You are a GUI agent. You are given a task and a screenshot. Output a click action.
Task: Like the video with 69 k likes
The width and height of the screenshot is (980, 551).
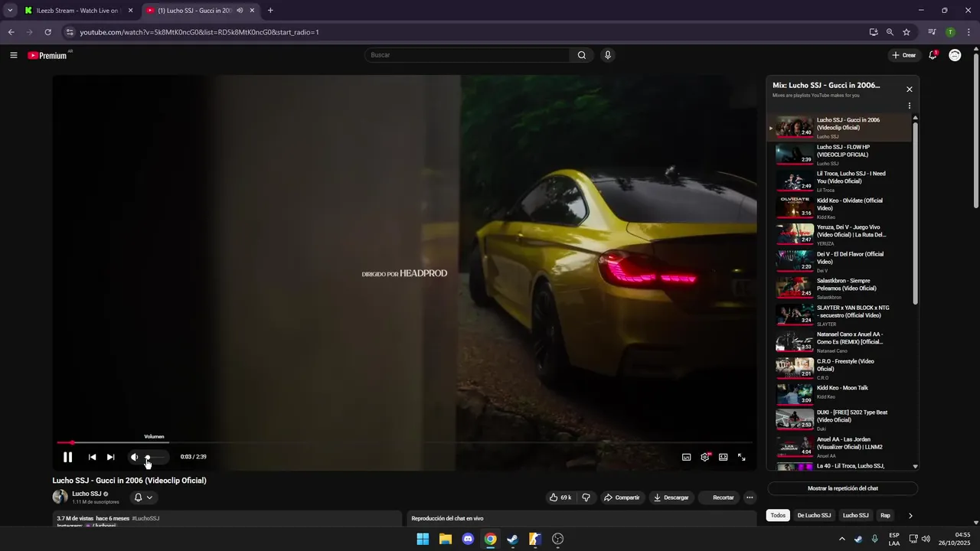point(560,497)
